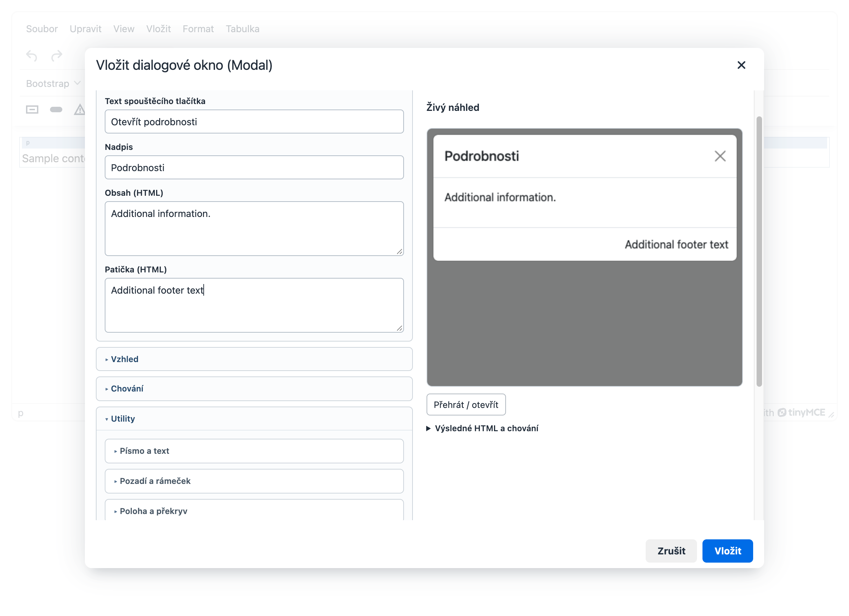Click the redo arrow in the editor toolbar
Viewport: 849px width, 616px height.
click(56, 56)
